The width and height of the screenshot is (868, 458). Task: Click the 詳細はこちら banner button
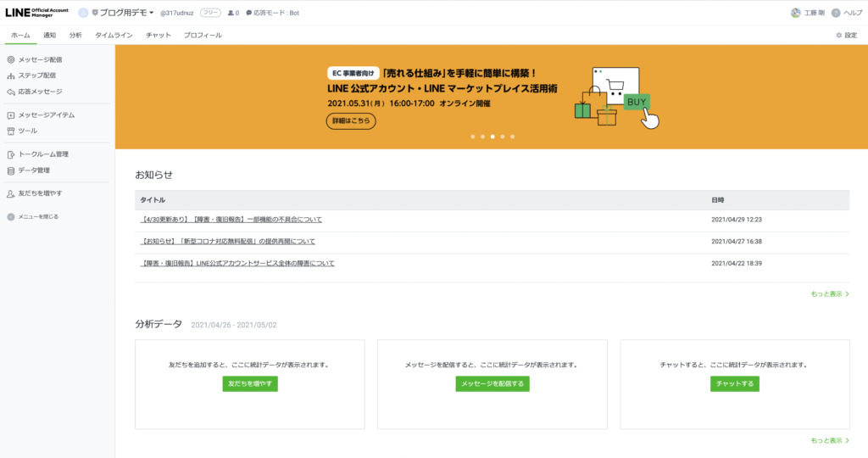(351, 120)
